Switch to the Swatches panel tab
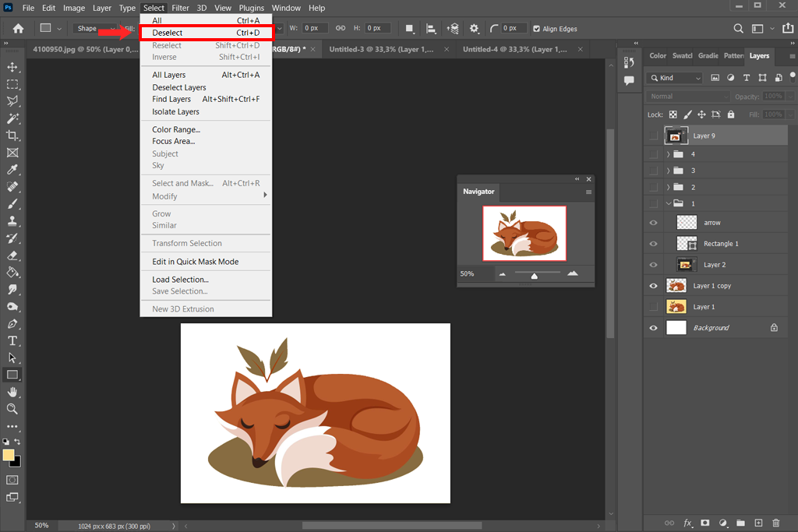798x532 pixels. pyautogui.click(x=683, y=56)
